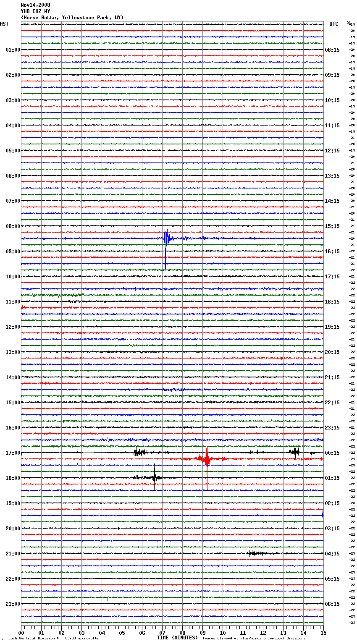Select the 07:00 MST row label

coord(13,201)
